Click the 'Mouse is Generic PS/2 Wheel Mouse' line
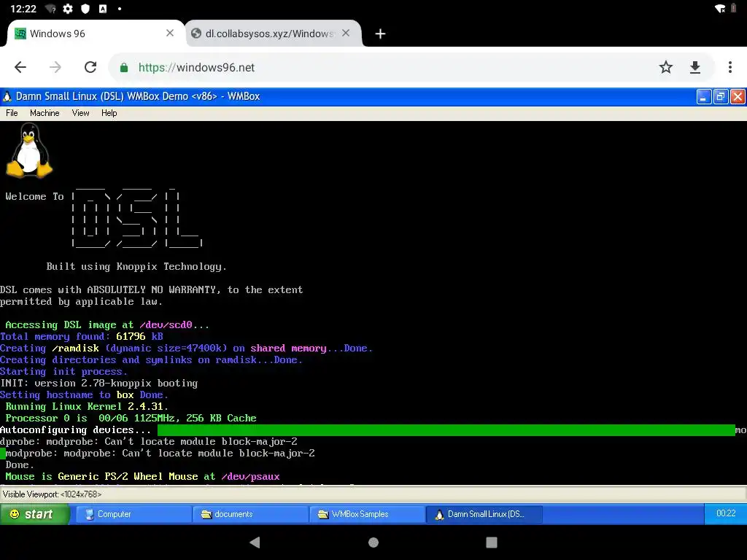The width and height of the screenshot is (747, 560). click(142, 477)
